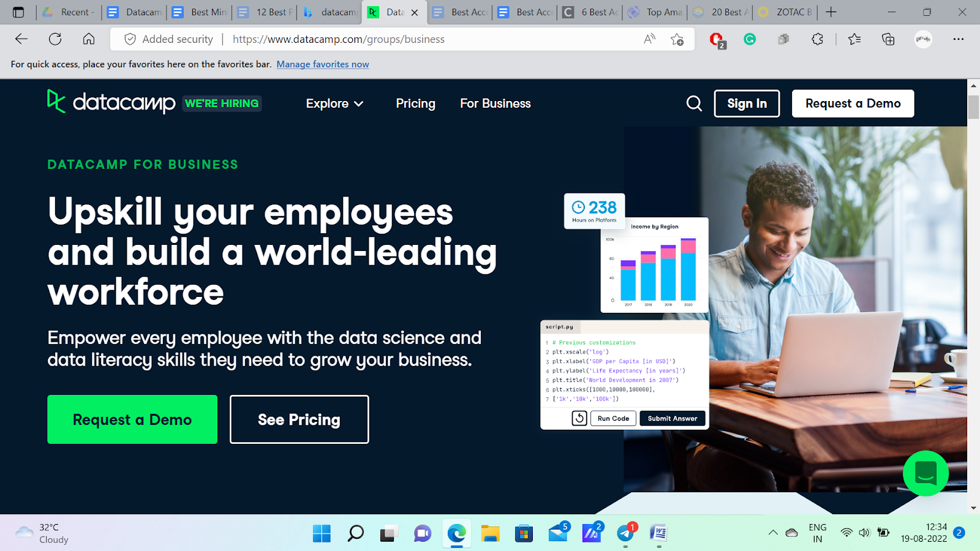Open the Grammarly extension
The width and height of the screenshot is (980, 551).
coord(750,39)
